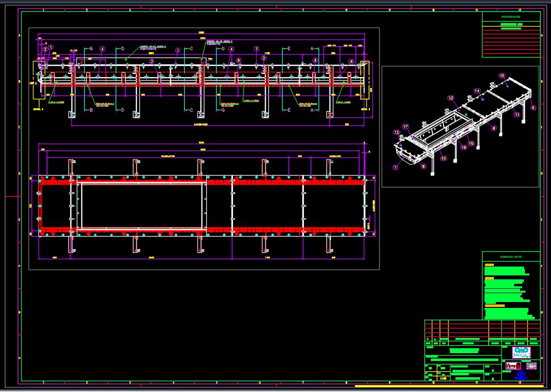Click the REFERENCES table header
The width and height of the screenshot is (551, 392).
511,17
